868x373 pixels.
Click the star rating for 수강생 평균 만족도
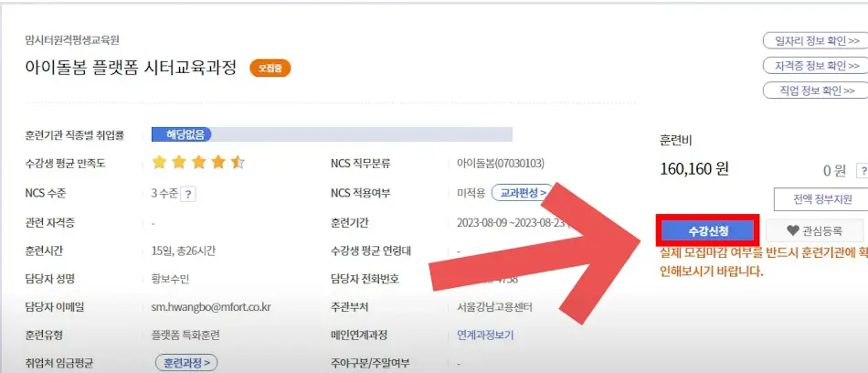[x=197, y=163]
